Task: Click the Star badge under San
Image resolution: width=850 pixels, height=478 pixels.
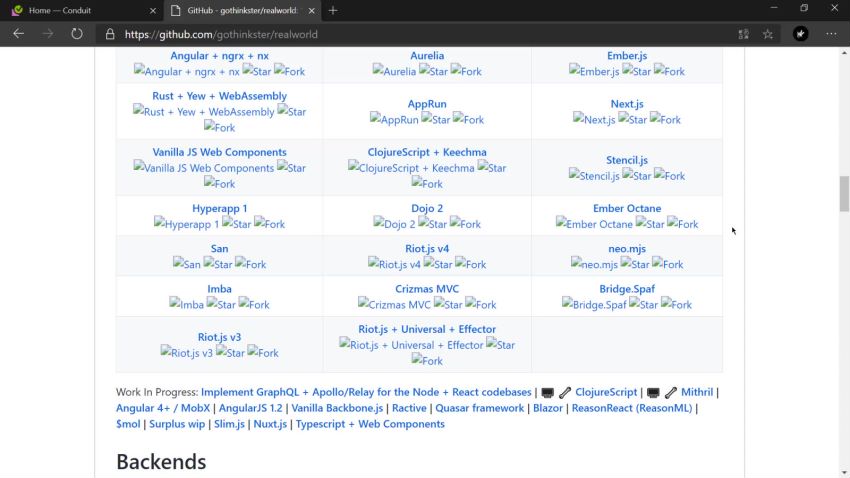Action: (x=218, y=264)
